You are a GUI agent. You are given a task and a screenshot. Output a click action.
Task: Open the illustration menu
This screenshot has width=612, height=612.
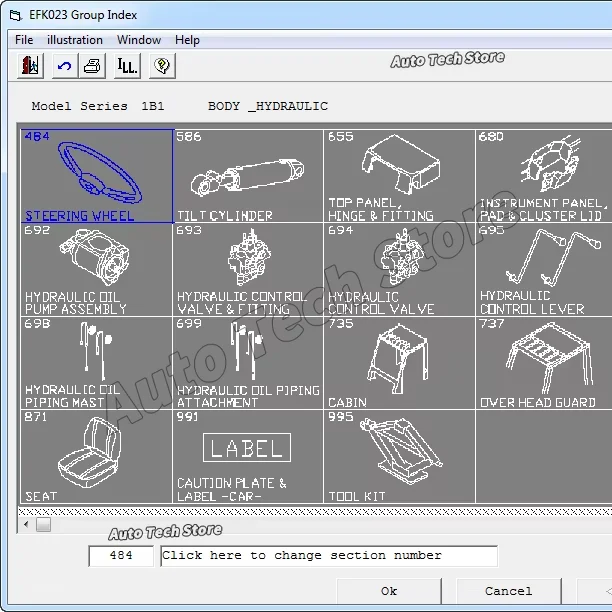[x=75, y=40]
